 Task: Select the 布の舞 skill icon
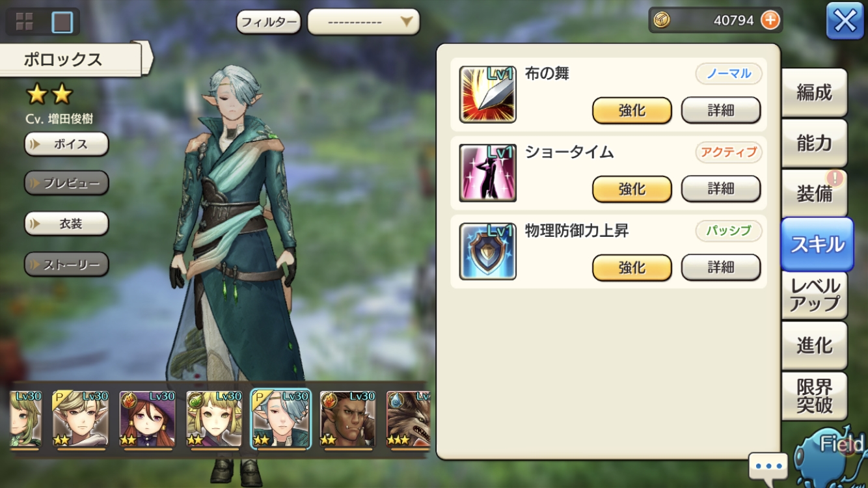[x=487, y=94]
